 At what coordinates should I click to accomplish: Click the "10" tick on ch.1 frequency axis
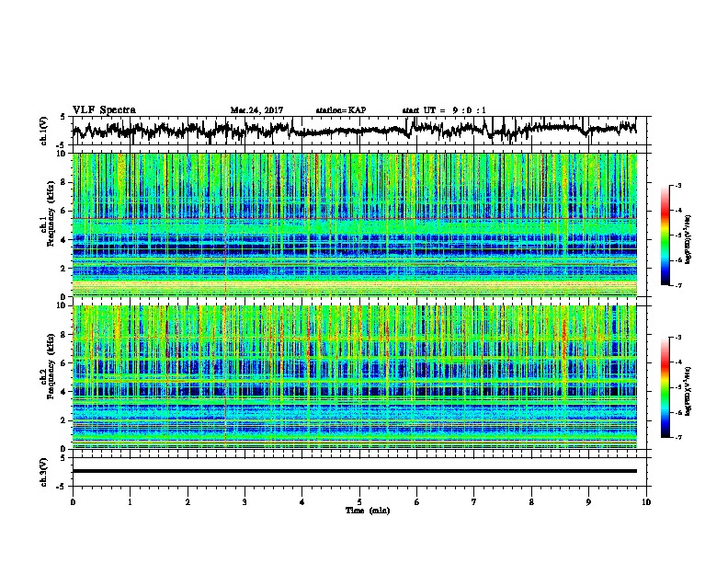pyautogui.click(x=61, y=154)
